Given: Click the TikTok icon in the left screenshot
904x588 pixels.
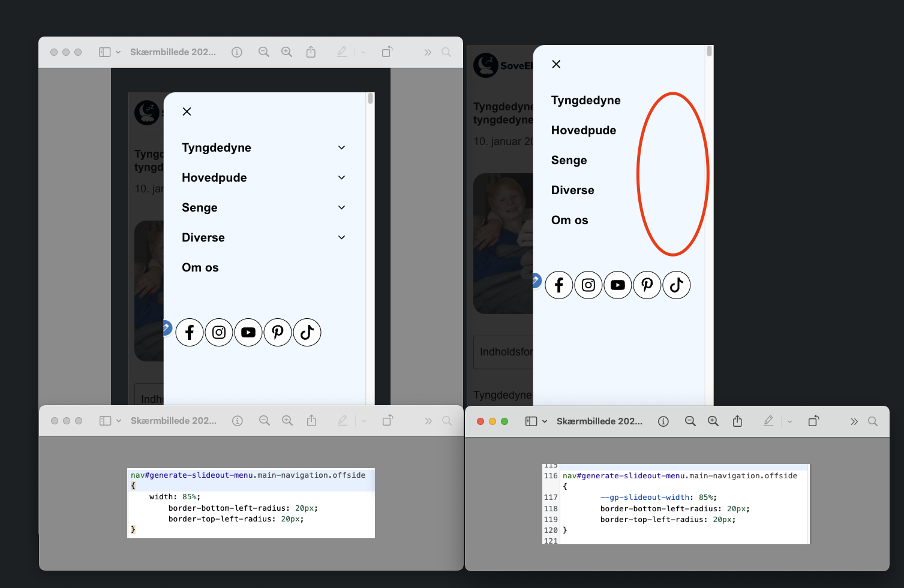Looking at the screenshot, I should point(307,332).
